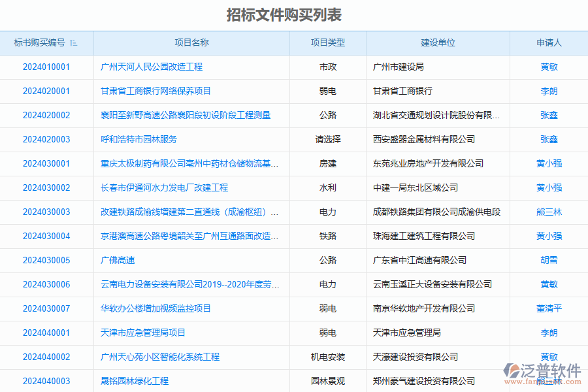Click applicant 黄敏 in row 2024010001
This screenshot has height=392, width=588.
549,67
